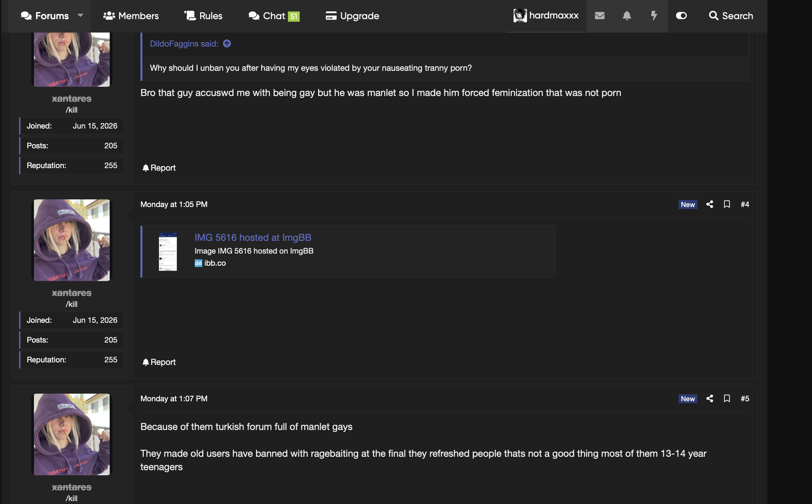Click the ImgBB preview thumbnail
The image size is (812, 504).
coord(168,252)
